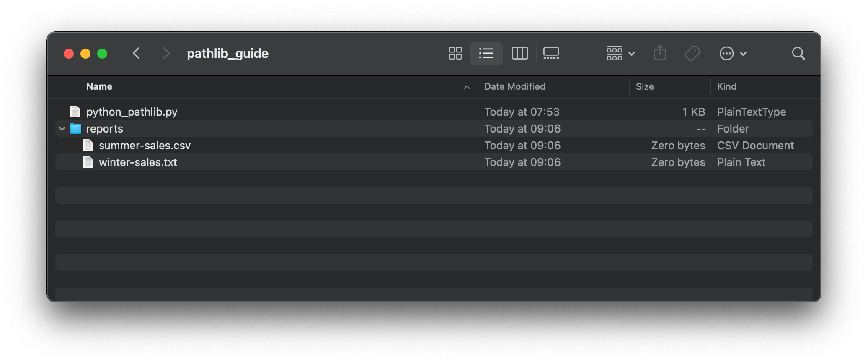Click the Edit Tags icon
Viewport: 868px width, 364px height.
pos(692,53)
